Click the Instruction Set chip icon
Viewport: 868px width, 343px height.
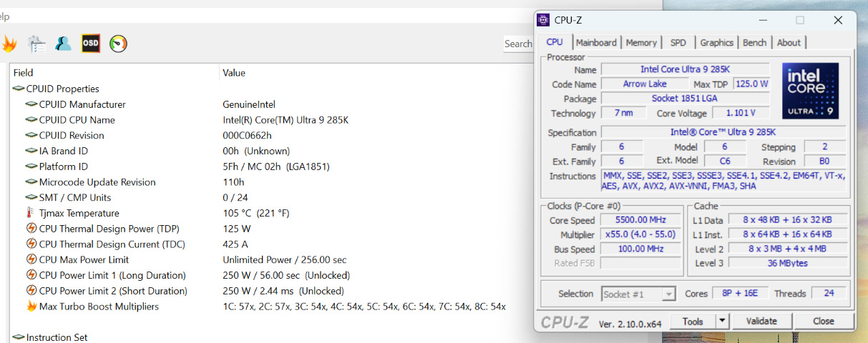tap(19, 337)
